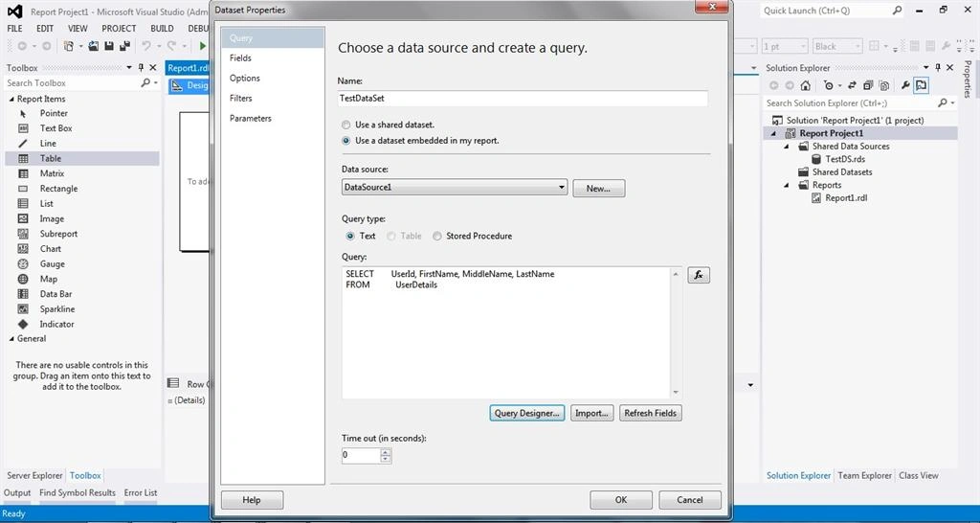Select Use a dataset embedded in my report
The height and width of the screenshot is (523, 980).
[420, 141]
